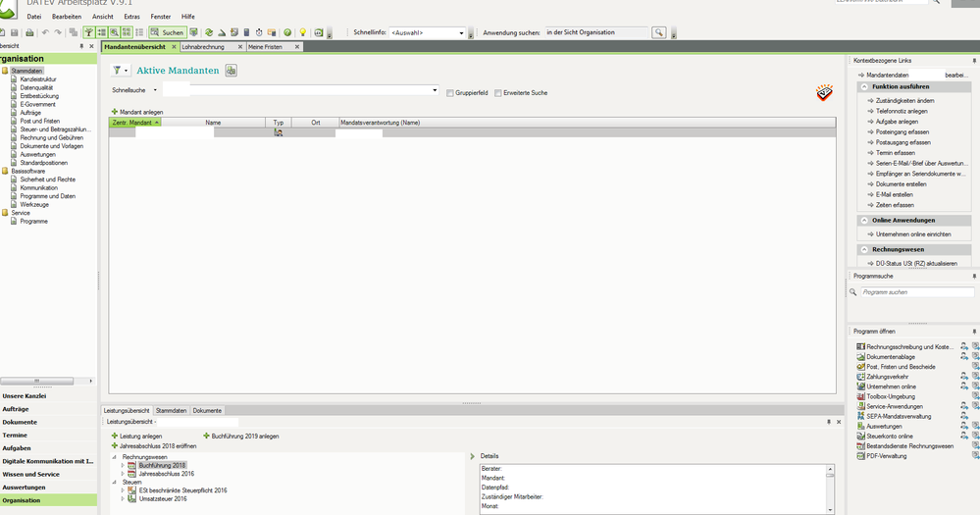Close the Mandantenübersicht tab
The height and width of the screenshot is (515, 980).
point(174,47)
